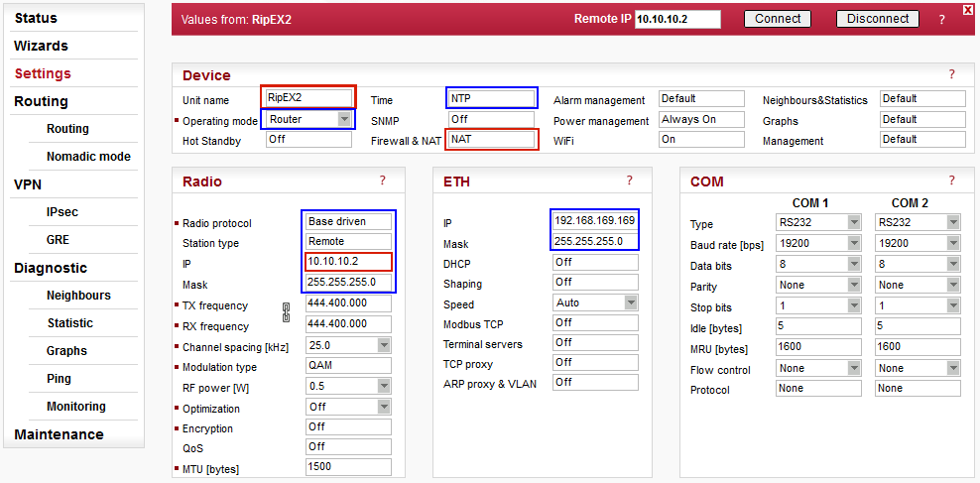This screenshot has width=980, height=483.
Task: Open COM 2 Baud rate dropdown
Action: click(919, 242)
